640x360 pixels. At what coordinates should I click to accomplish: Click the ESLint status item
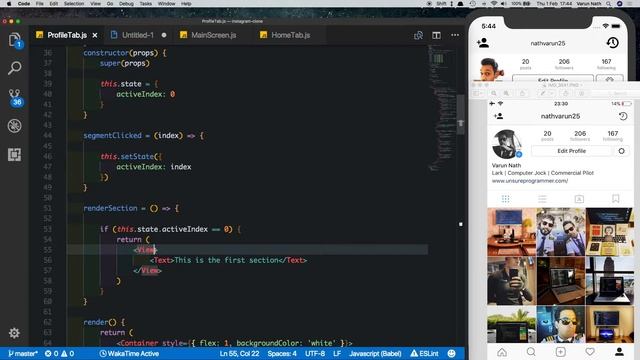point(424,353)
